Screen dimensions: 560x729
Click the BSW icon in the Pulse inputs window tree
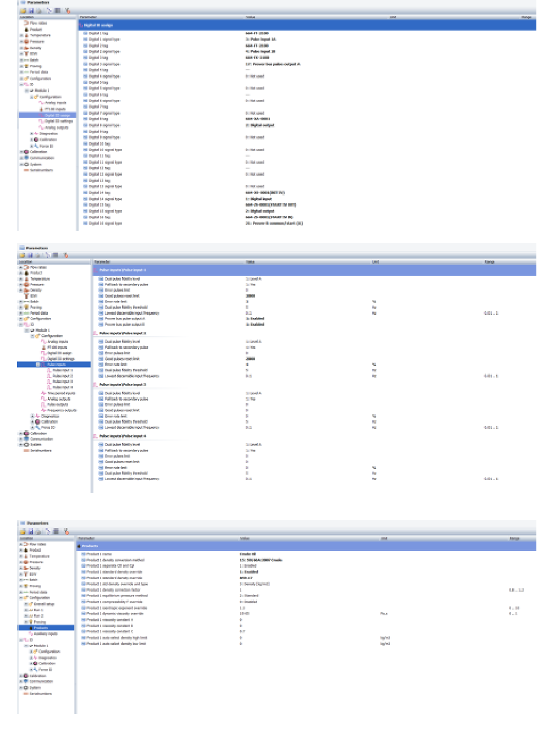click(26, 296)
